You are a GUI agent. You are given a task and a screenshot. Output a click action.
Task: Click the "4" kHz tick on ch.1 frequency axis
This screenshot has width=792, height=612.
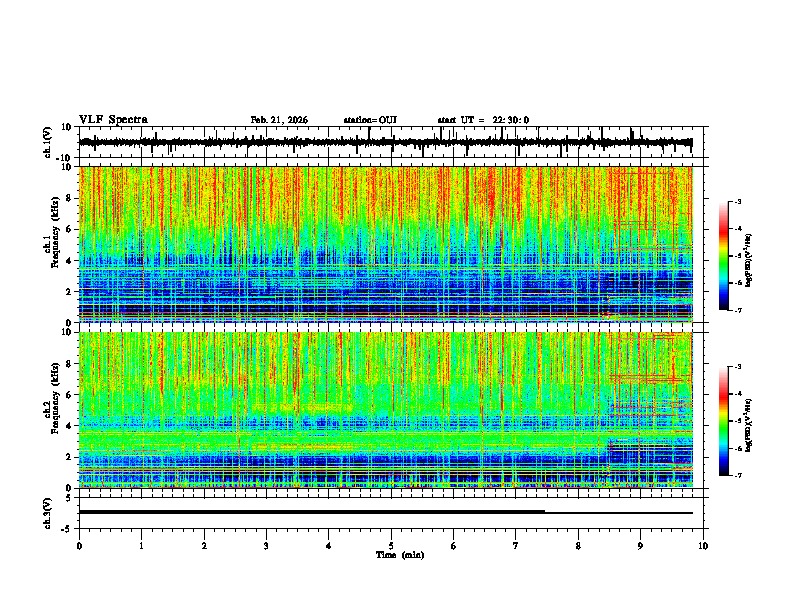(69, 261)
